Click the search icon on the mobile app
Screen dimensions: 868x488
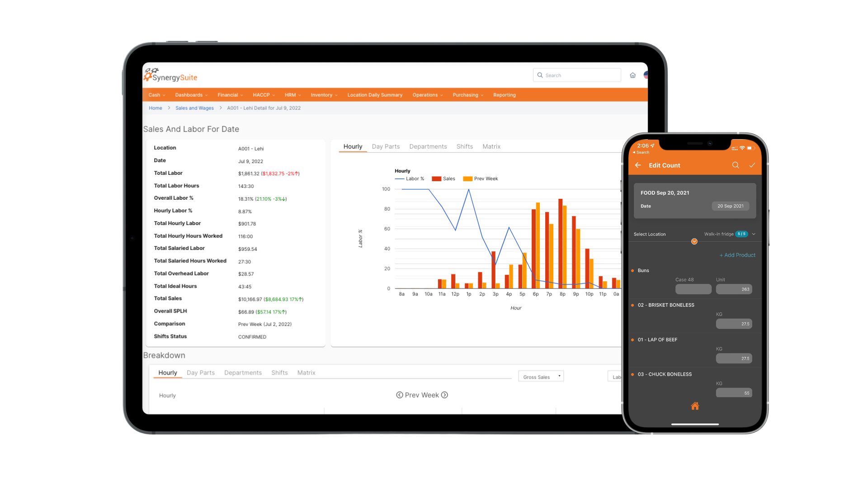point(735,166)
